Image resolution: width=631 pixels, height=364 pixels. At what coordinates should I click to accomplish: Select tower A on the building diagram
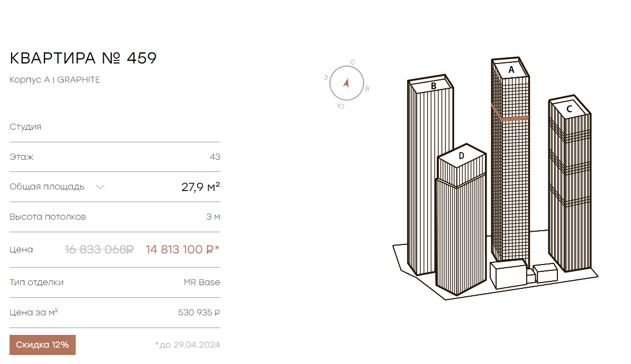click(510, 161)
